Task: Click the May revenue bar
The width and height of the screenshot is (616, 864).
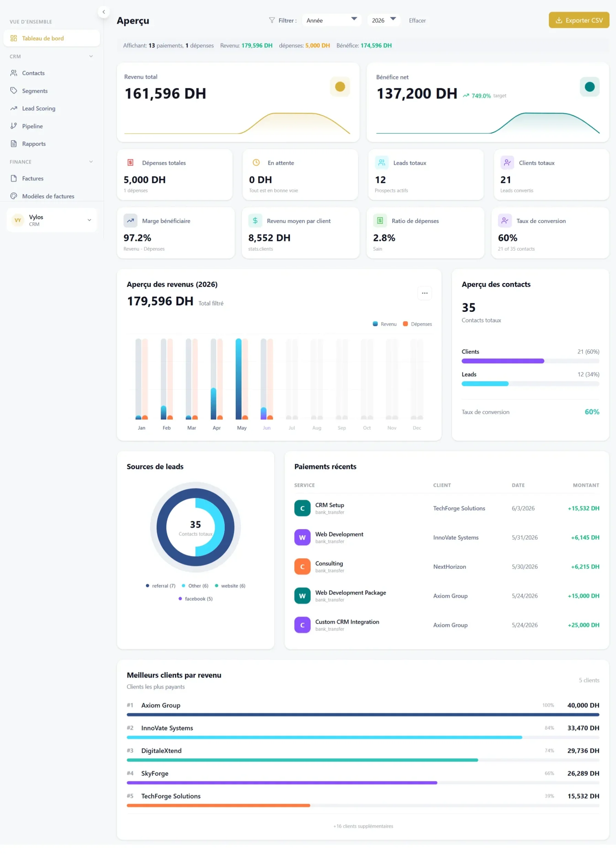Action: tap(238, 379)
